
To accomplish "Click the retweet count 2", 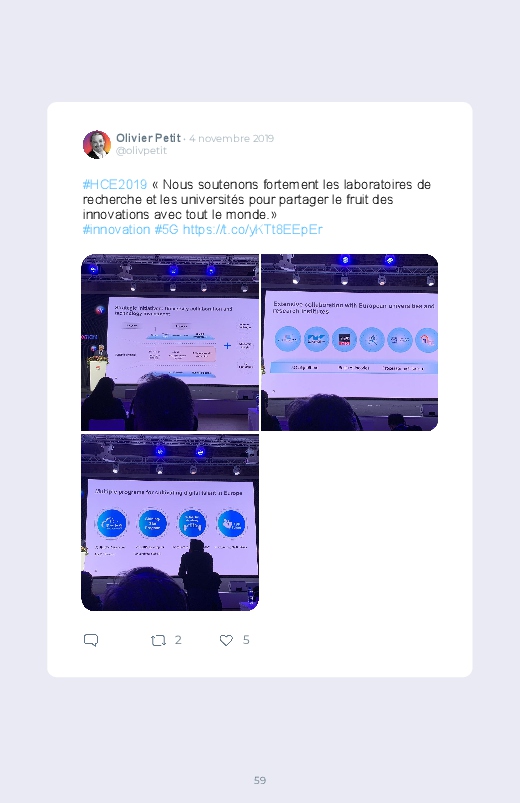I will (x=178, y=640).
